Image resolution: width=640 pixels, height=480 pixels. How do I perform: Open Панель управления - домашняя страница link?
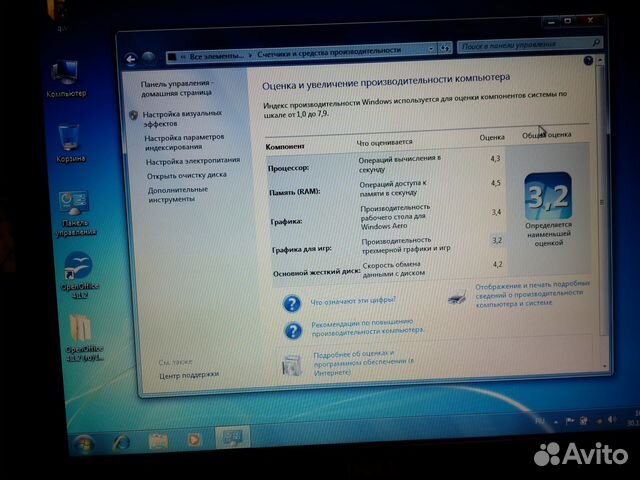[176, 88]
